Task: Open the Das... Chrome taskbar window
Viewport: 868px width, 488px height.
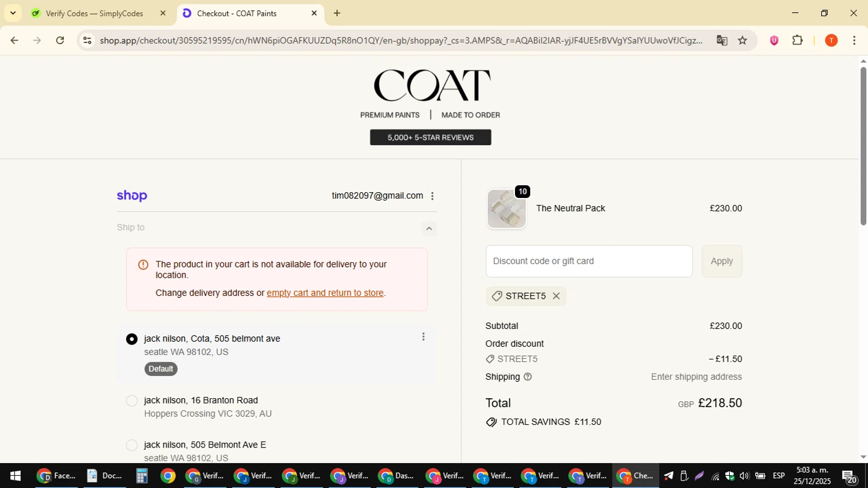Action: pyautogui.click(x=396, y=476)
